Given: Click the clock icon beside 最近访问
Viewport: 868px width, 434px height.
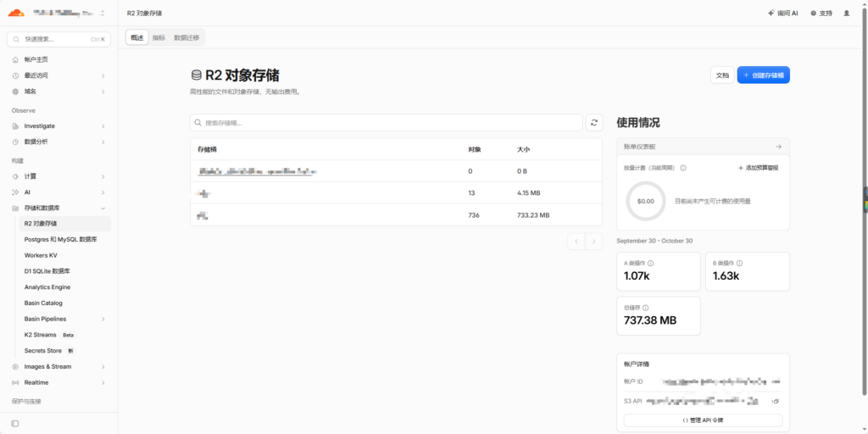Looking at the screenshot, I should [x=15, y=75].
